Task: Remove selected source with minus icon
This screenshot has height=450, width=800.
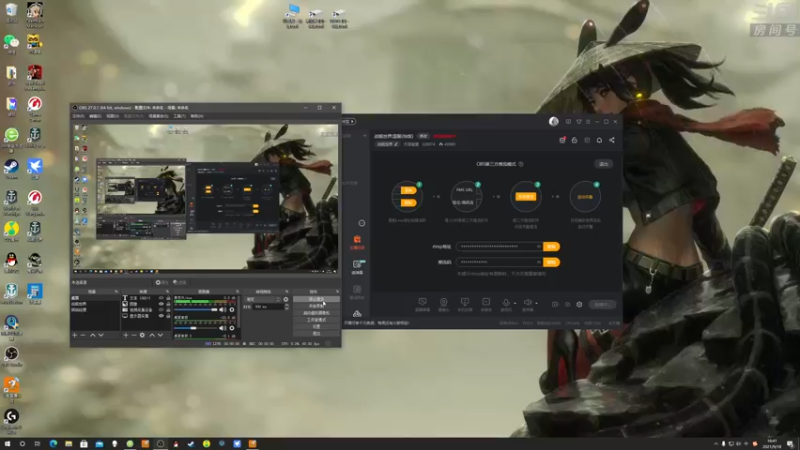Action: 134,335
